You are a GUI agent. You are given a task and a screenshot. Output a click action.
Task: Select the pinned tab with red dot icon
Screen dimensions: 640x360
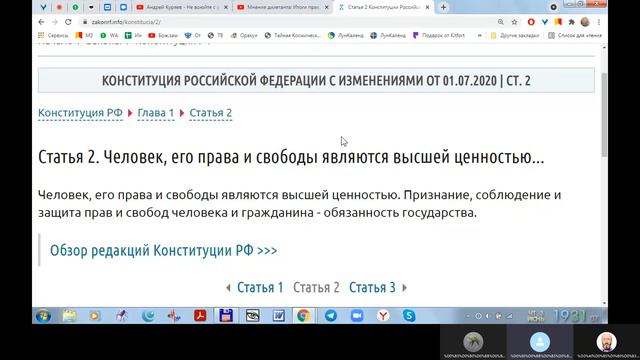(59, 7)
